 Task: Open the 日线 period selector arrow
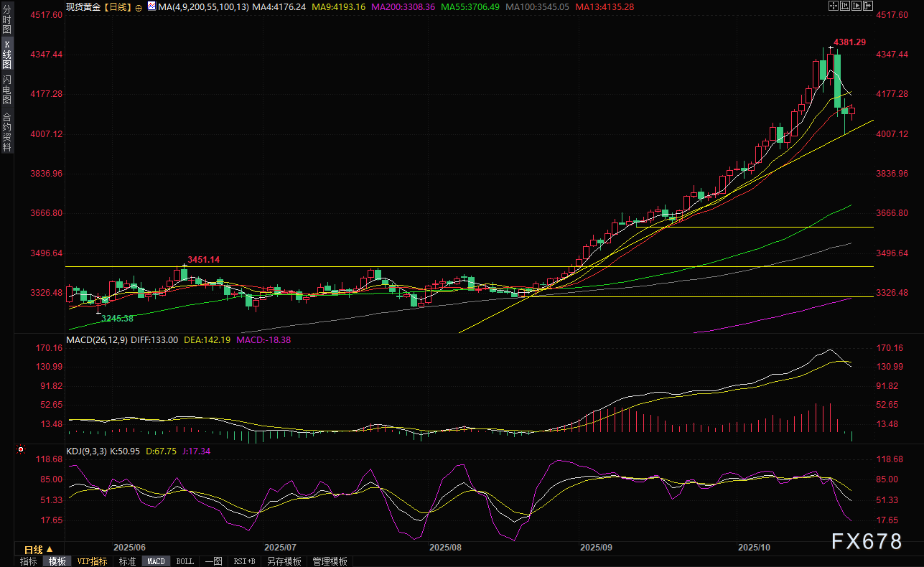pos(50,549)
